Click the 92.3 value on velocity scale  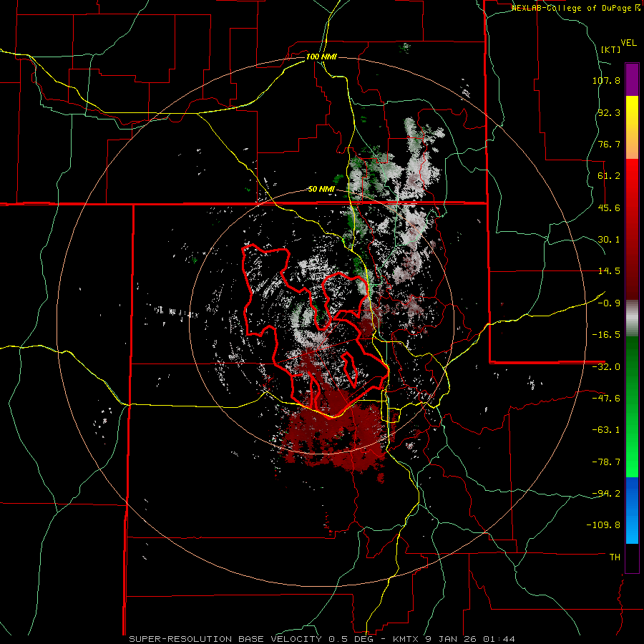609,112
